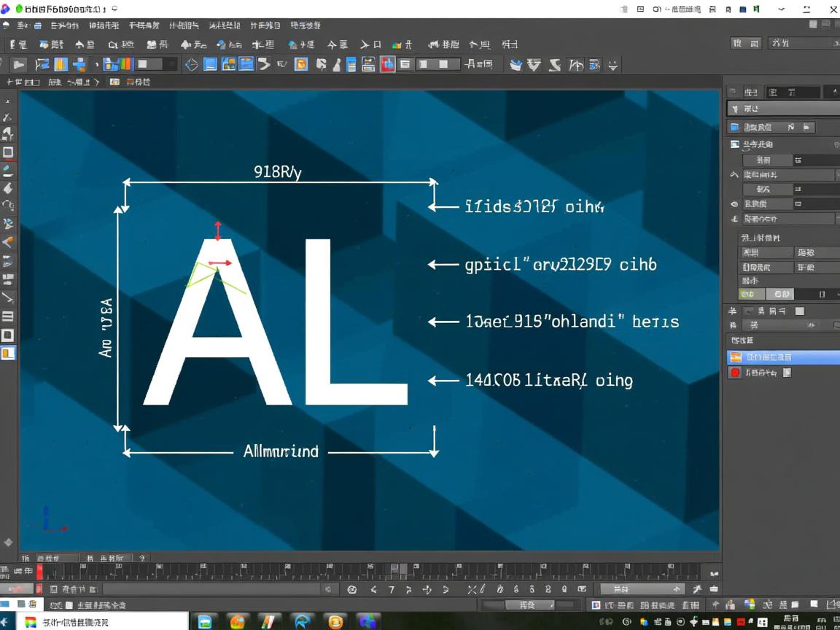Toggle the eye visibility icon in right panel
The height and width of the screenshot is (630, 840).
pos(734,204)
